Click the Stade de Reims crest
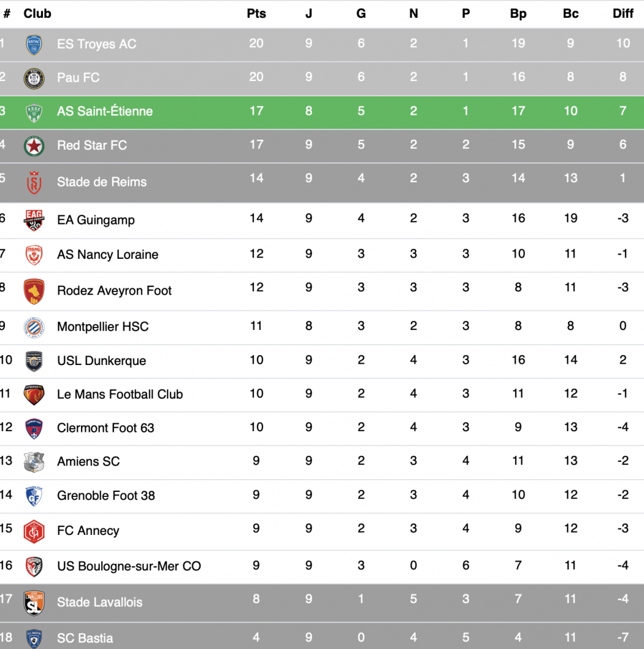 point(34,182)
